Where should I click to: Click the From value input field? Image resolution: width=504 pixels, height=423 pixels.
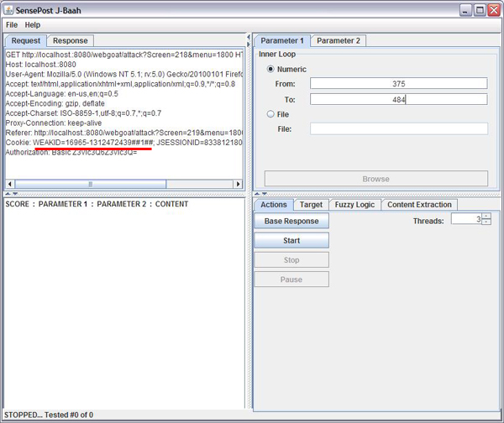pyautogui.click(x=398, y=83)
